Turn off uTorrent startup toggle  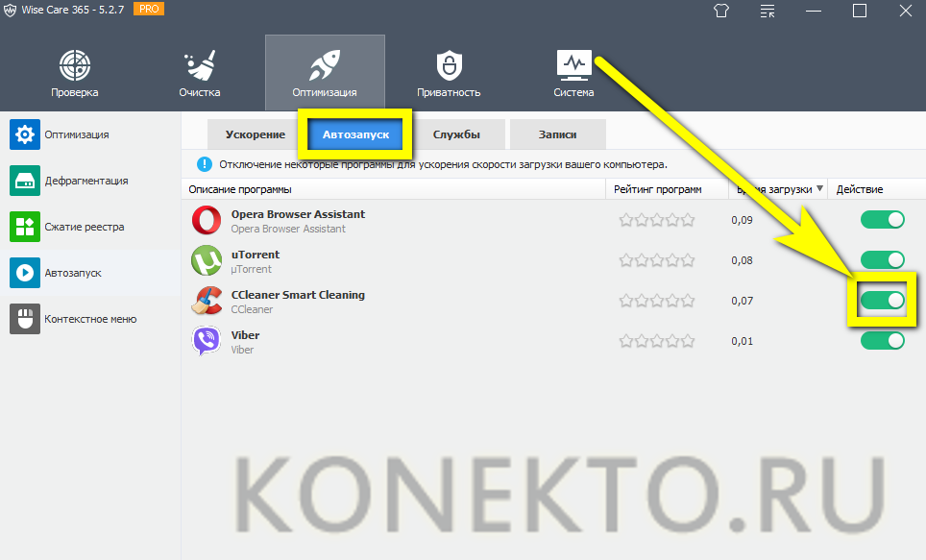(x=882, y=260)
